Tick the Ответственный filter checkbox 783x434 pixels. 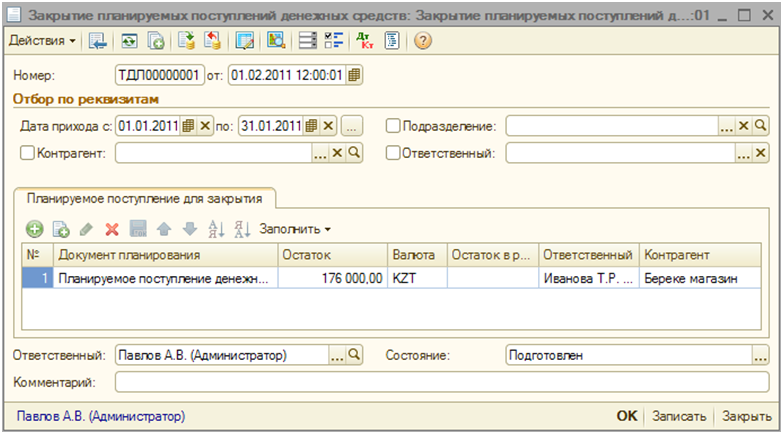[394, 153]
